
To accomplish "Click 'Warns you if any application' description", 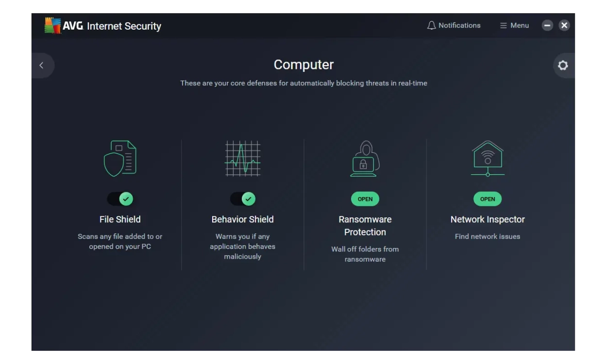I will coord(243,247).
